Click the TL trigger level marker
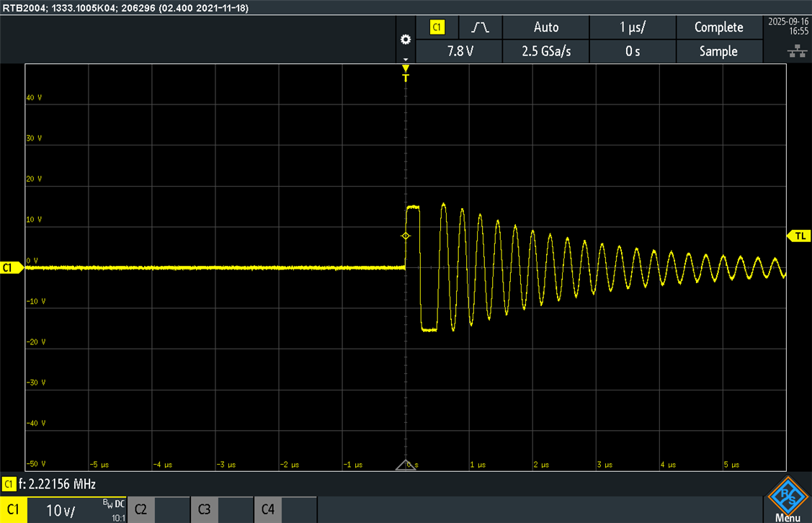The height and width of the screenshot is (523, 812). (x=798, y=236)
